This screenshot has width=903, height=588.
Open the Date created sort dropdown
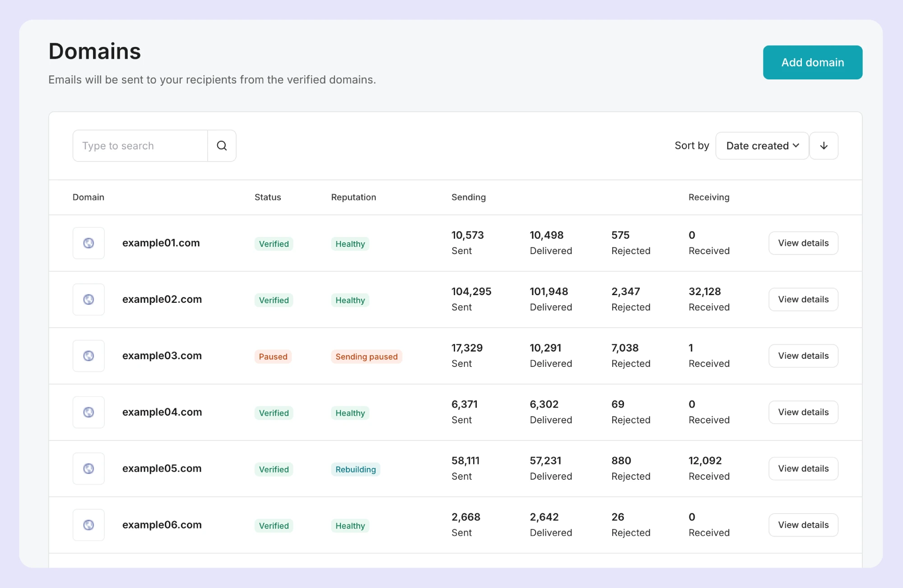(762, 146)
